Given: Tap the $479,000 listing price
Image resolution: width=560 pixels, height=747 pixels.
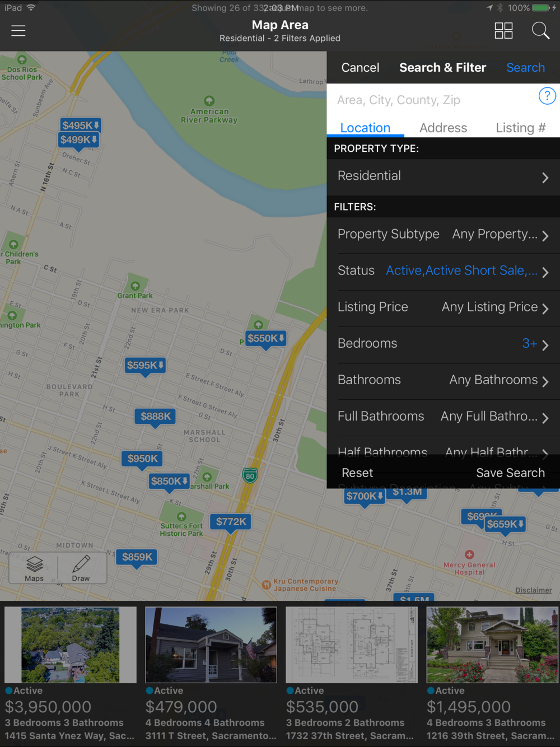Looking at the screenshot, I should (x=181, y=707).
